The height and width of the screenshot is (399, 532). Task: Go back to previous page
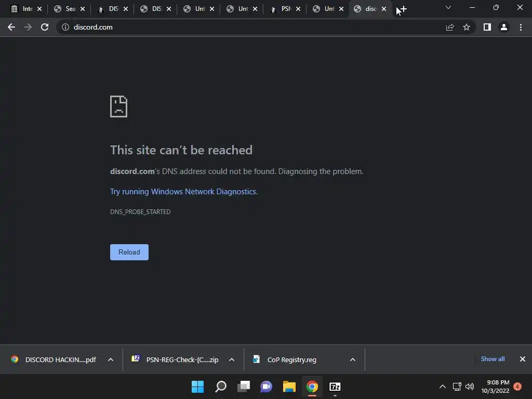click(11, 27)
